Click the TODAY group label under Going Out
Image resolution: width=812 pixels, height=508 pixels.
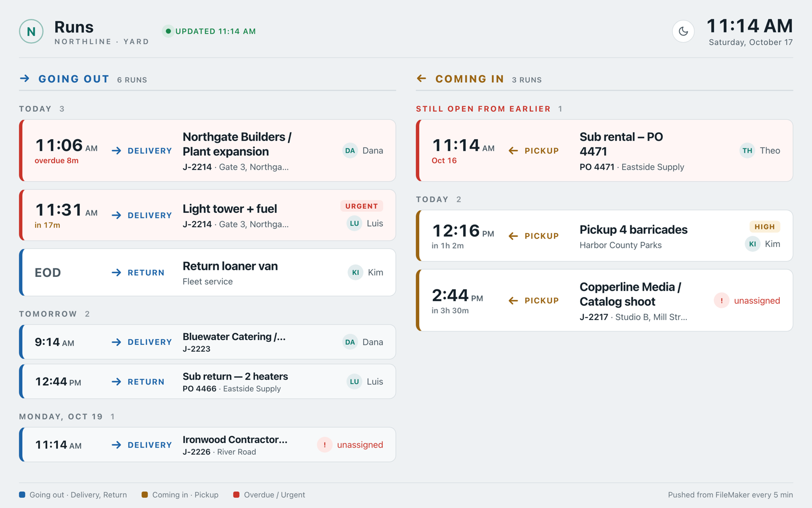36,109
